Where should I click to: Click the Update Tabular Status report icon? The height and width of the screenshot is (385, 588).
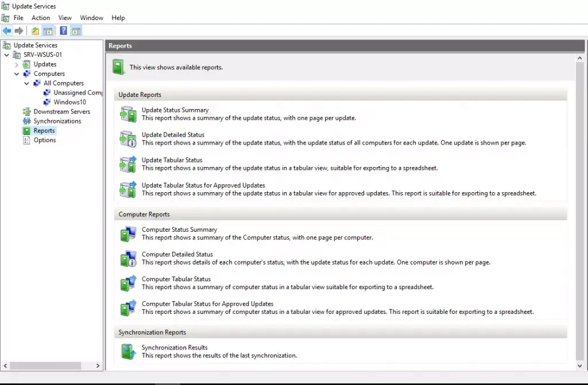click(127, 164)
